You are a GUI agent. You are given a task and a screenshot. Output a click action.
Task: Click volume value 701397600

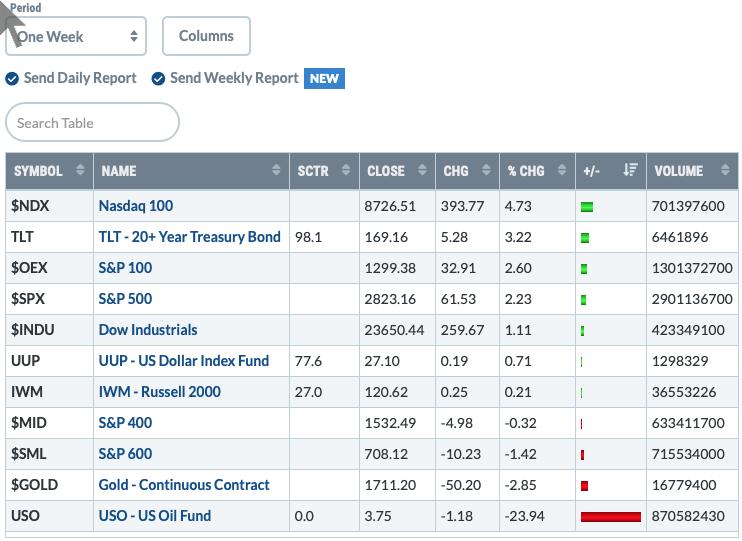coord(688,206)
